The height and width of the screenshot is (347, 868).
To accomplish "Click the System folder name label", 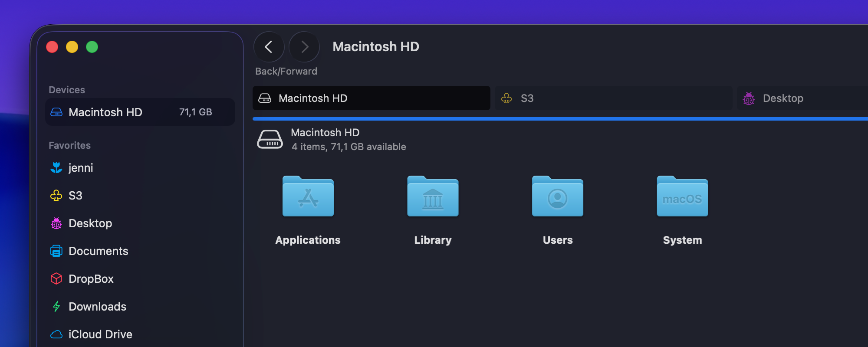I will point(682,240).
